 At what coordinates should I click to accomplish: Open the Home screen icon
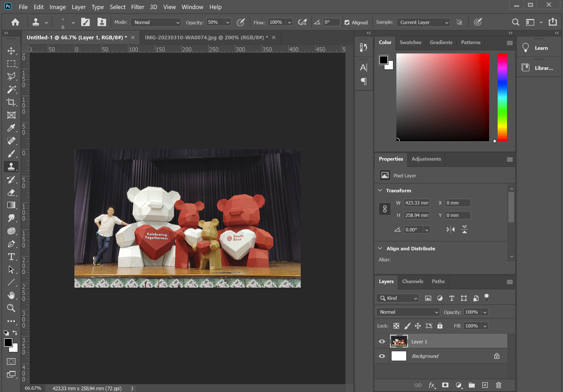(15, 22)
